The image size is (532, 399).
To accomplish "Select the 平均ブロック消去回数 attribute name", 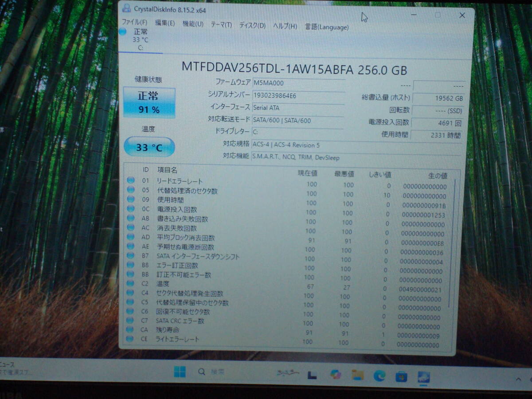I will (x=186, y=238).
